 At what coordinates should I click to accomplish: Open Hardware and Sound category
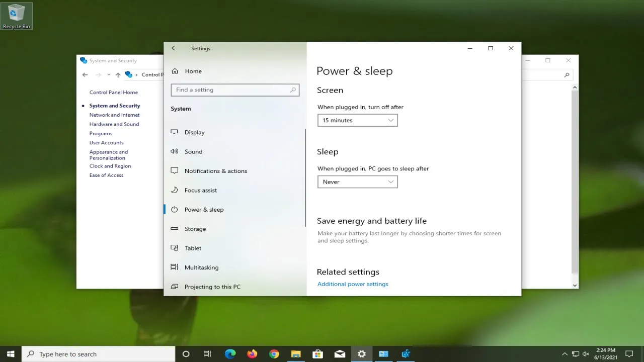114,124
